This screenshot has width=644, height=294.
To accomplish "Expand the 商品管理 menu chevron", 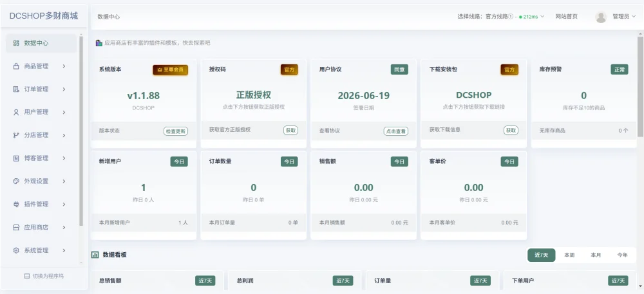I will pyautogui.click(x=64, y=66).
